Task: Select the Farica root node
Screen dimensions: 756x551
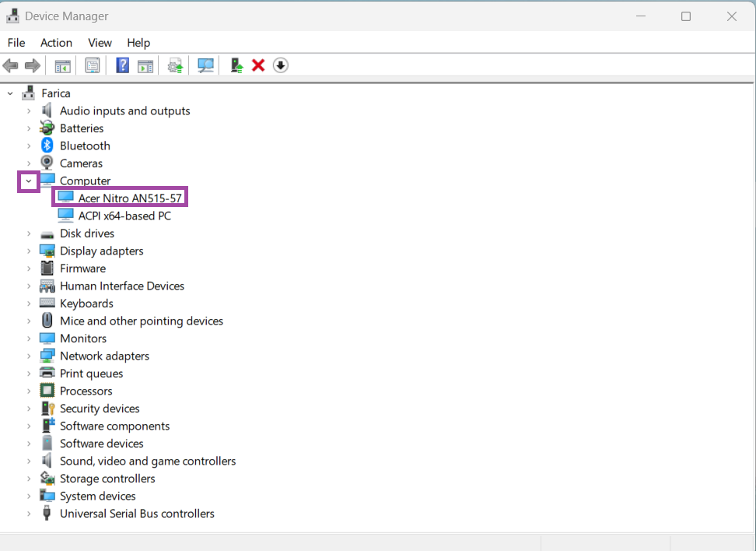Action: tap(56, 93)
